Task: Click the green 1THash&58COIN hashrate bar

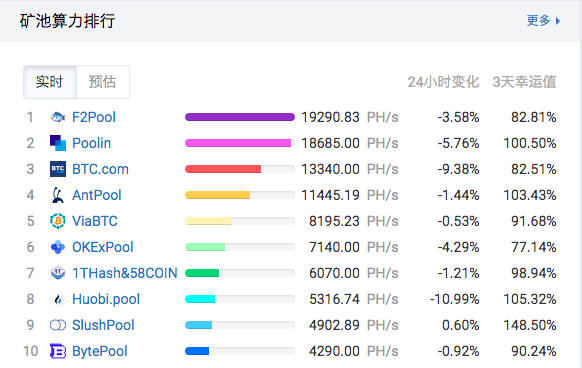Action: click(x=202, y=273)
